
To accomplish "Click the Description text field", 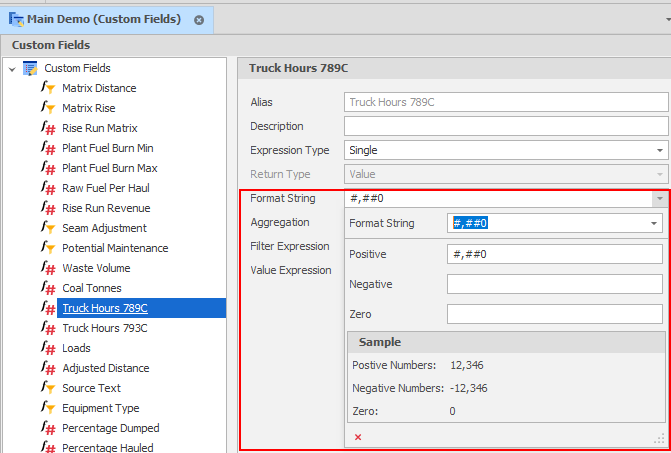I will pos(505,126).
